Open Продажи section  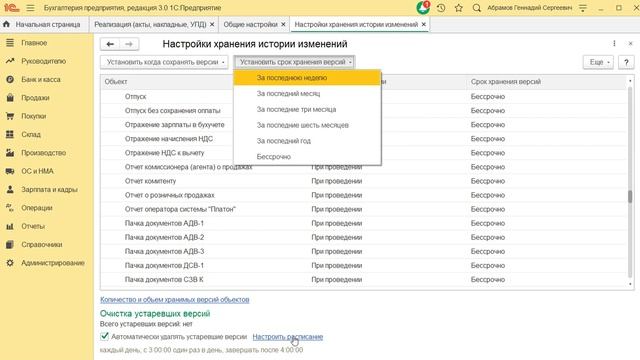point(35,98)
